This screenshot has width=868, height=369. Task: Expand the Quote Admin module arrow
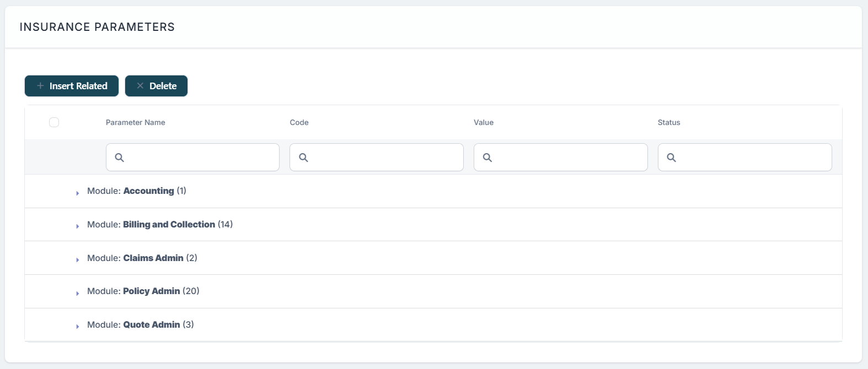78,326
